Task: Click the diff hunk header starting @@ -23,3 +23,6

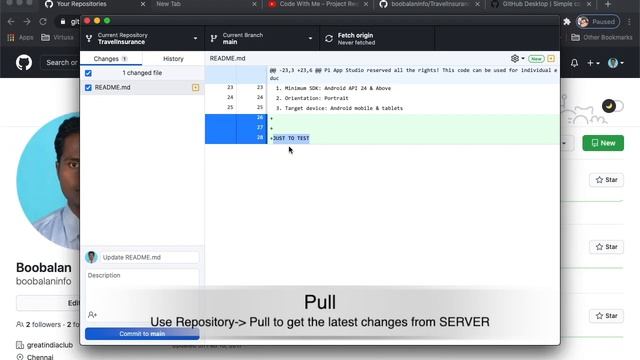Action: tap(413, 74)
